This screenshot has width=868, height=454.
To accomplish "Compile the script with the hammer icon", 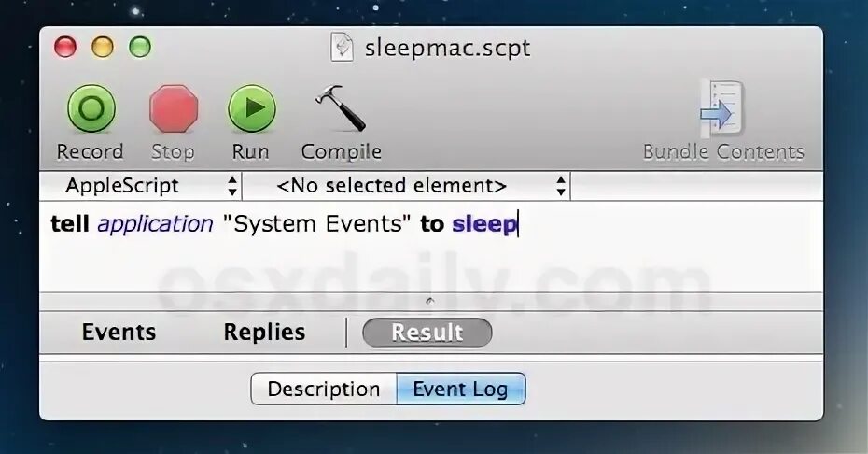I will point(341,108).
